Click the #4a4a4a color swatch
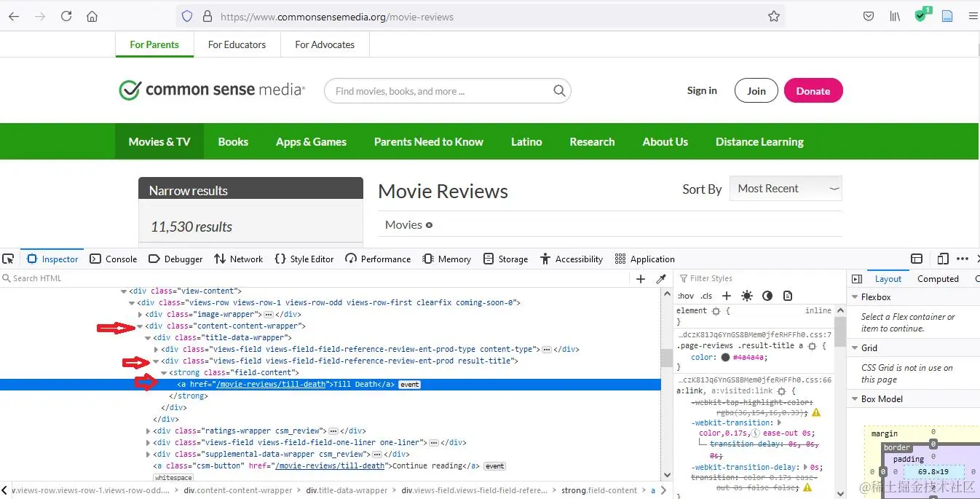The width and height of the screenshot is (980, 499). [x=725, y=358]
